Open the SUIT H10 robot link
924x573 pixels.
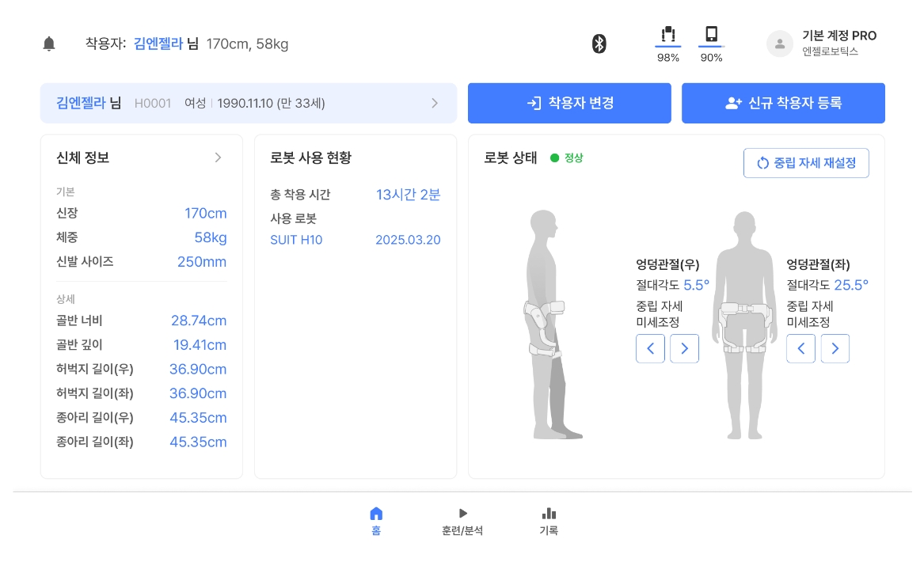click(x=296, y=240)
